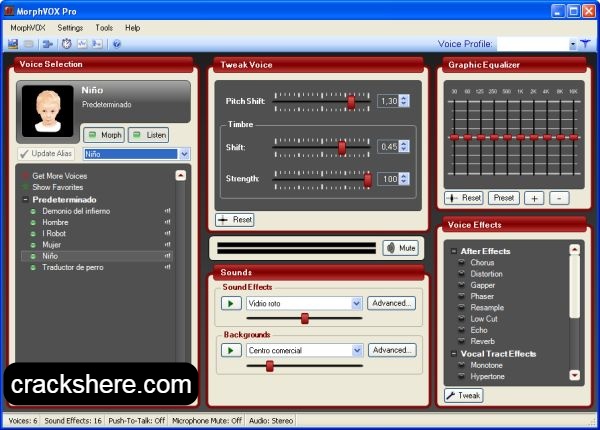
Task: Toggle the Mute button
Action: [x=401, y=248]
